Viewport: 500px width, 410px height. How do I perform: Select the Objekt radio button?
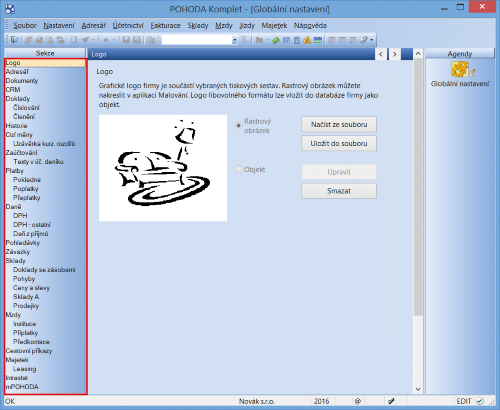pyautogui.click(x=238, y=169)
